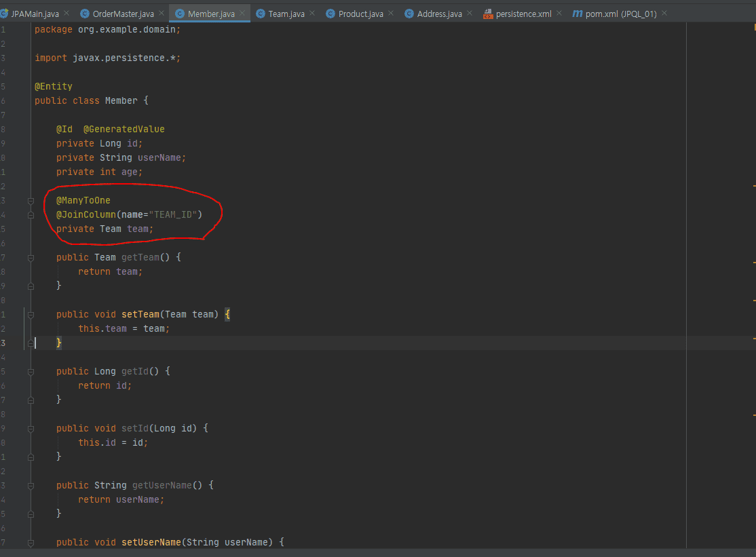Click 'userName' in the private String field
This screenshot has width=756, height=557.
(159, 157)
